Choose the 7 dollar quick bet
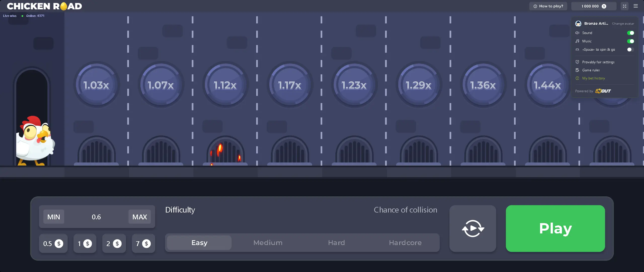This screenshot has width=644, height=272. pyautogui.click(x=143, y=244)
